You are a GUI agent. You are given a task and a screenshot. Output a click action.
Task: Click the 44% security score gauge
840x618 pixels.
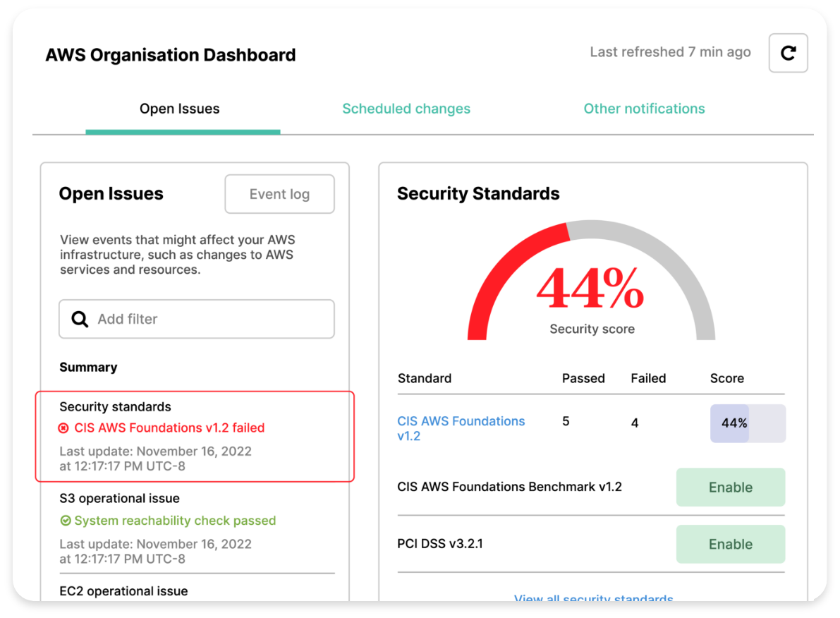[591, 280]
